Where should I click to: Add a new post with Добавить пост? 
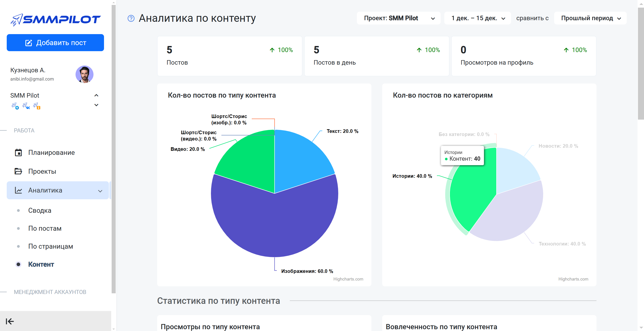[55, 43]
